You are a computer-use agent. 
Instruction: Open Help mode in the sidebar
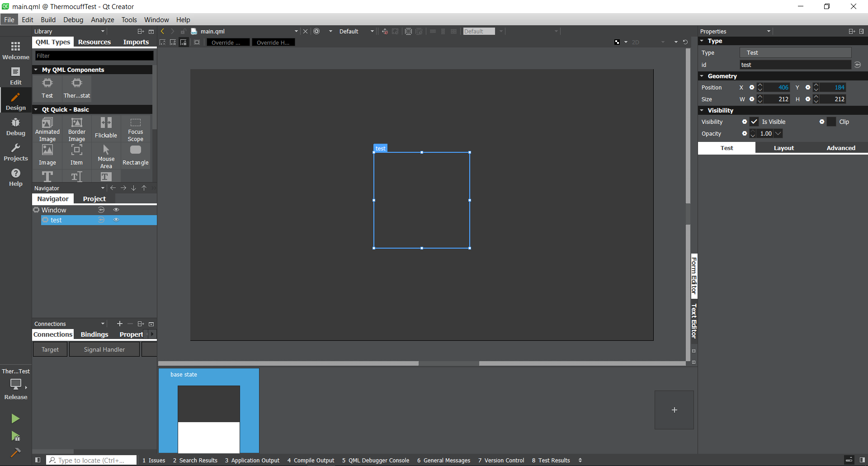click(x=16, y=177)
